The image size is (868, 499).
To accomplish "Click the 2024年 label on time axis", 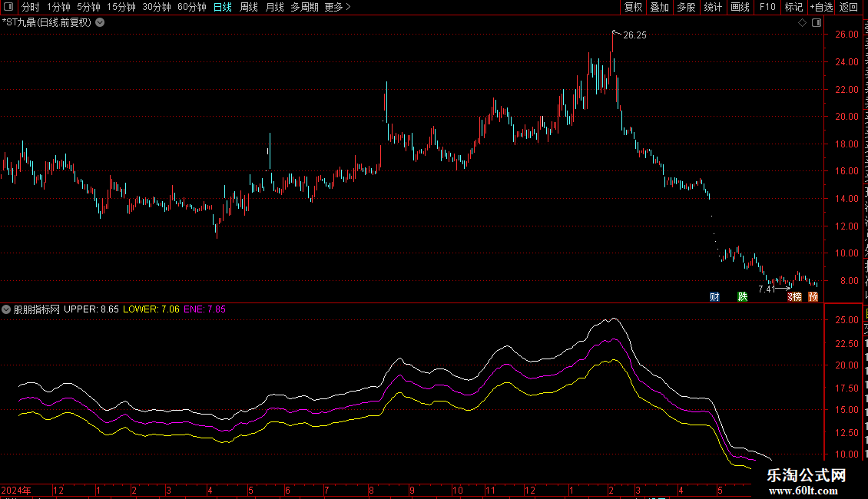I will [x=16, y=490].
